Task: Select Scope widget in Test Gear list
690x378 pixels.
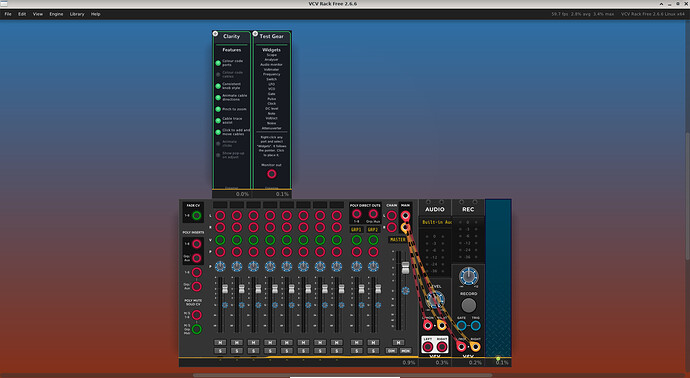Action: 272,55
